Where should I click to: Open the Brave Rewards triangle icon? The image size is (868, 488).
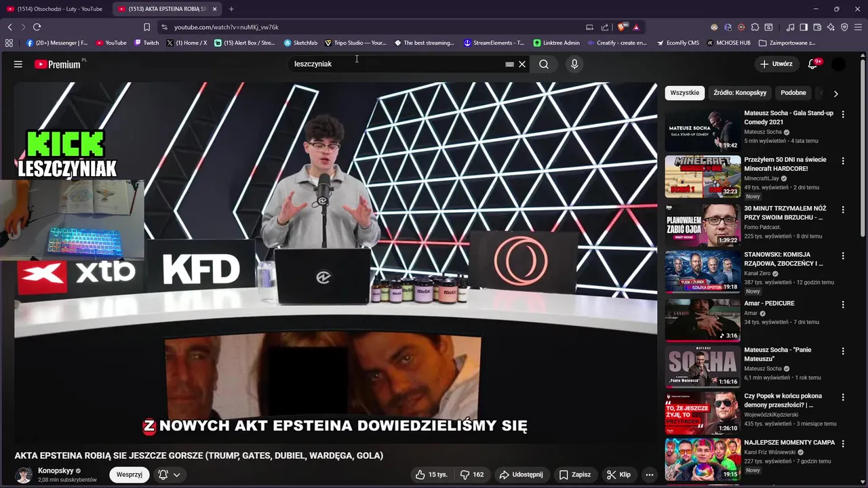[636, 27]
